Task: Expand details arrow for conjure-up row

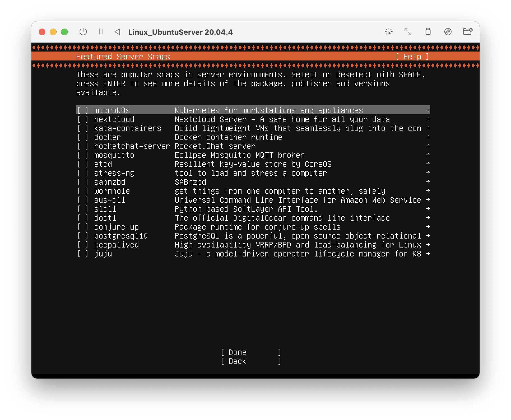Action: coord(428,227)
